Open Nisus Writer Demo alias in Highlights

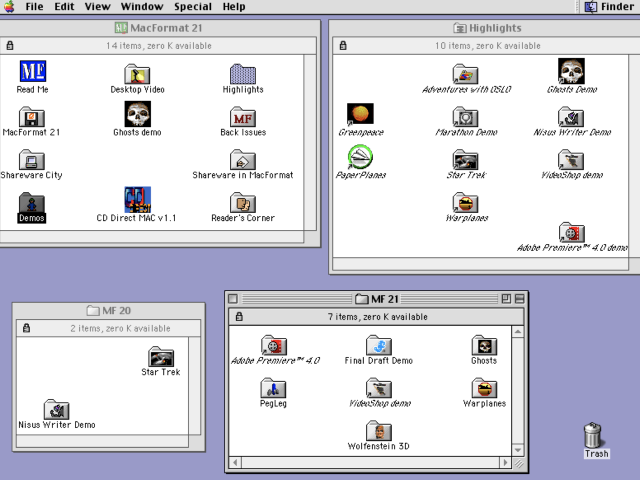coord(571,117)
